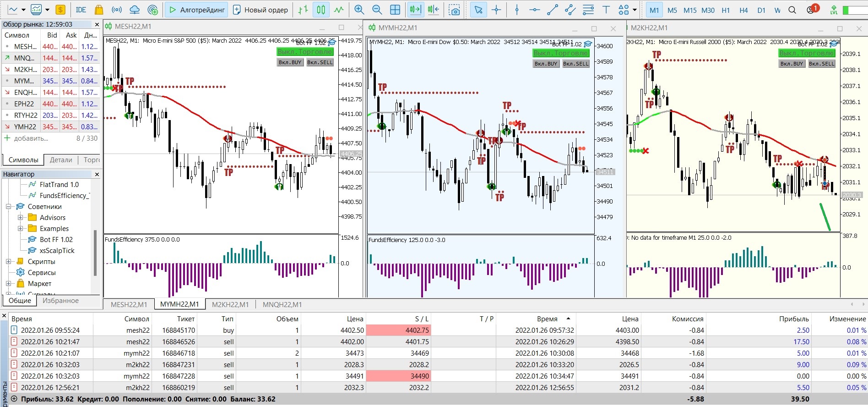This screenshot has width=868, height=407.
Task: Tile chart windows with grid icon
Action: (395, 10)
